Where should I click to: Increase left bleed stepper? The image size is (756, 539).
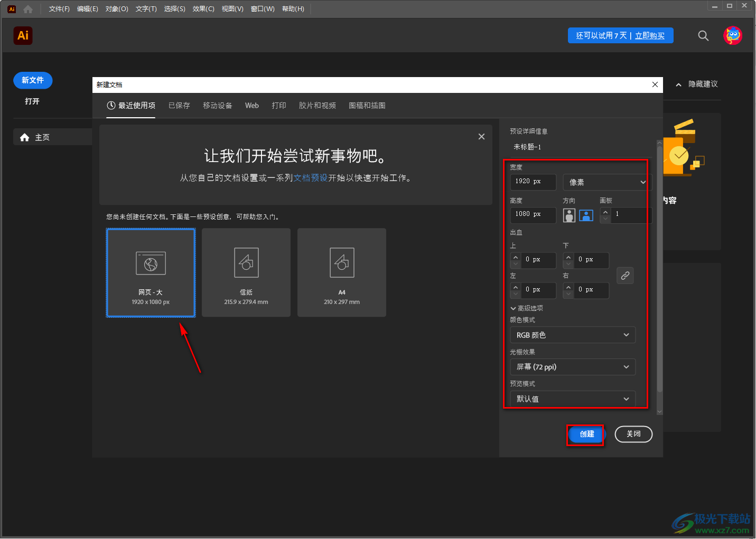tap(516, 287)
